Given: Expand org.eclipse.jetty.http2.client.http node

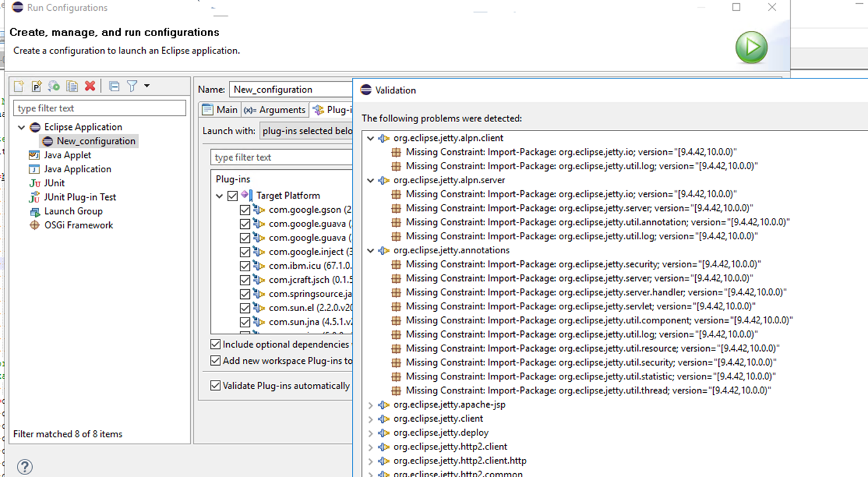Looking at the screenshot, I should click(x=370, y=461).
